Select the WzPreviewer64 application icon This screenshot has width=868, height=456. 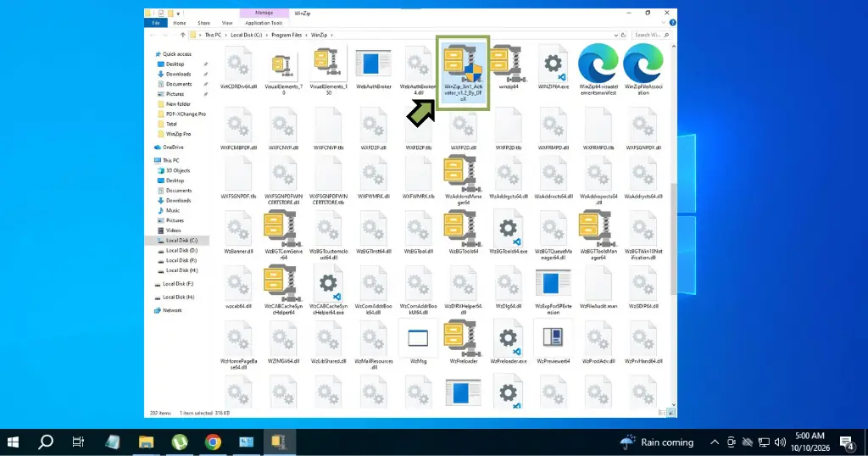click(x=553, y=338)
